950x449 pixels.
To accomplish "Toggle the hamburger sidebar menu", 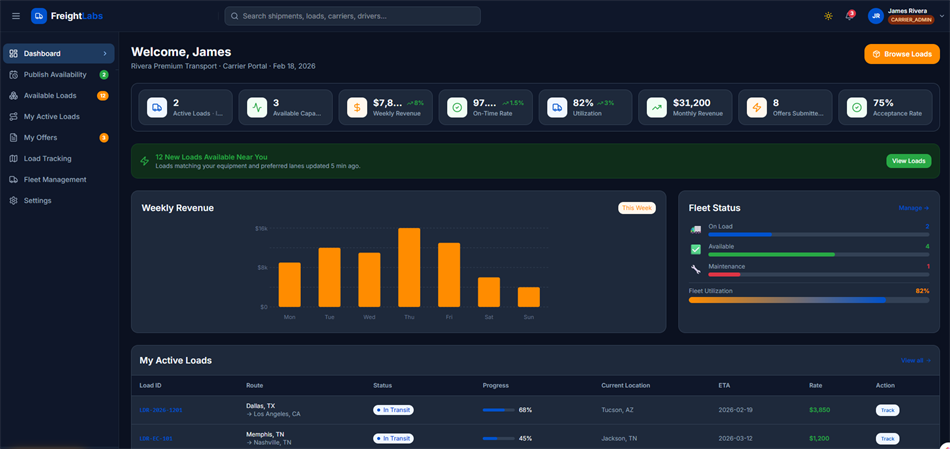I will coord(16,16).
